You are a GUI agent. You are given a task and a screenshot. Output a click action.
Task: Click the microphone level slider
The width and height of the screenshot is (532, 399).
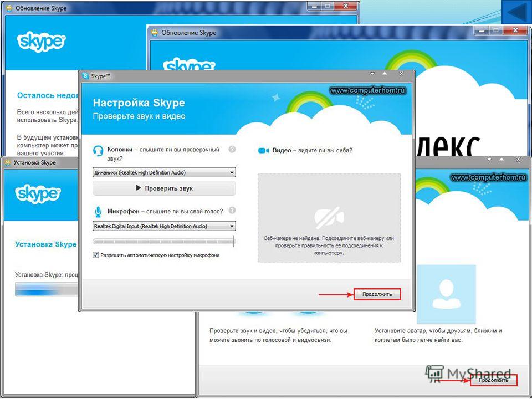point(164,242)
